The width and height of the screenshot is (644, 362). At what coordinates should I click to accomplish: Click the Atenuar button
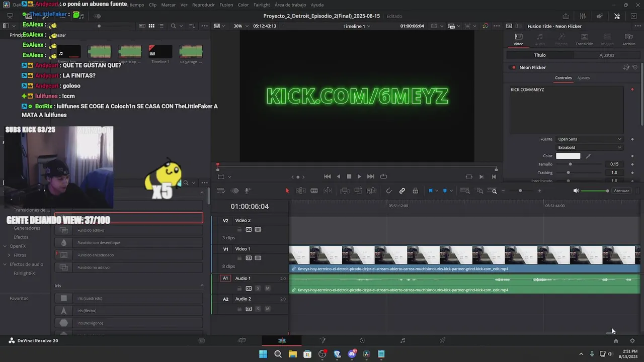pyautogui.click(x=621, y=191)
